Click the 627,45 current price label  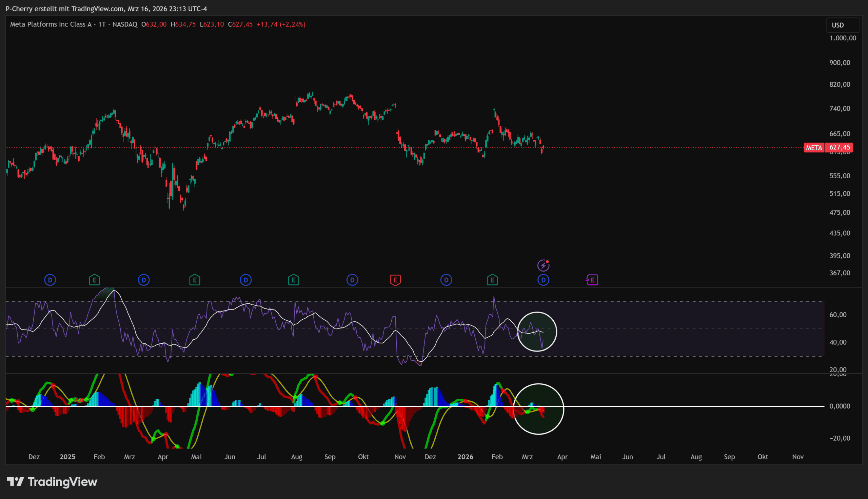click(839, 147)
